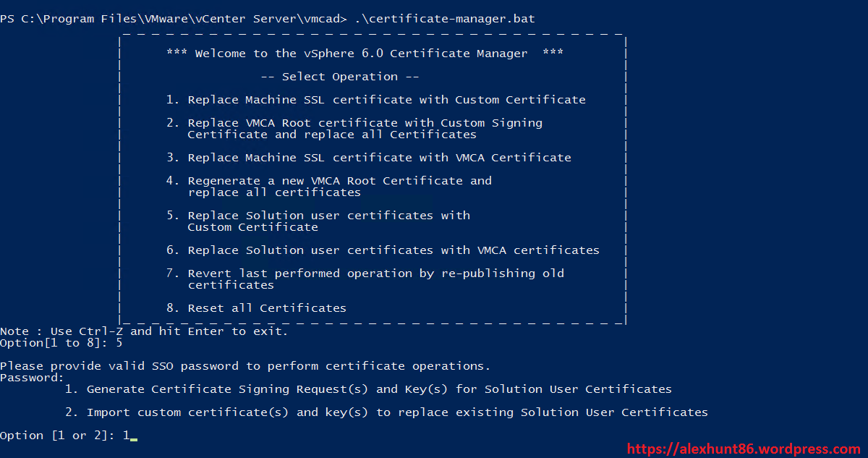This screenshot has width=868, height=458.
Task: Click the Select Operation heading
Action: tap(339, 77)
